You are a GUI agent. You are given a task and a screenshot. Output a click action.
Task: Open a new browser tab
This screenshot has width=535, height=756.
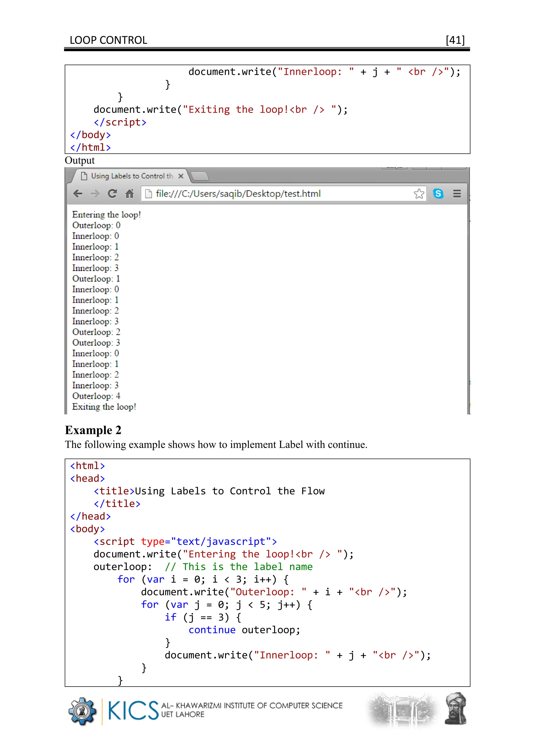point(200,176)
